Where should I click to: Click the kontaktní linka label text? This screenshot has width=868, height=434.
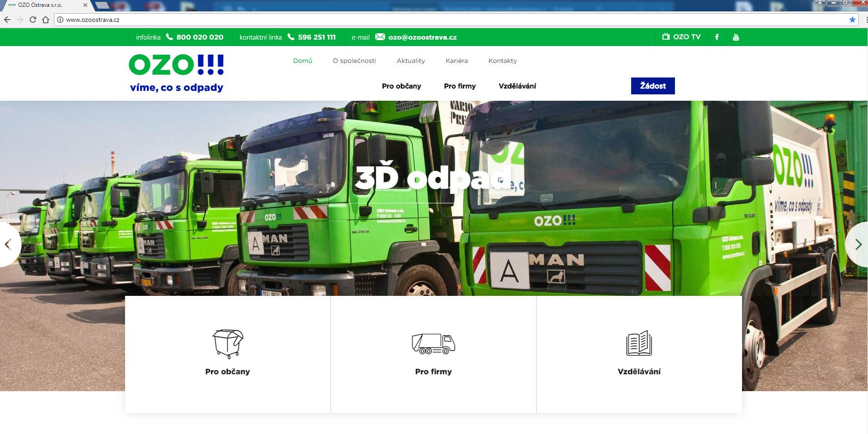[261, 37]
